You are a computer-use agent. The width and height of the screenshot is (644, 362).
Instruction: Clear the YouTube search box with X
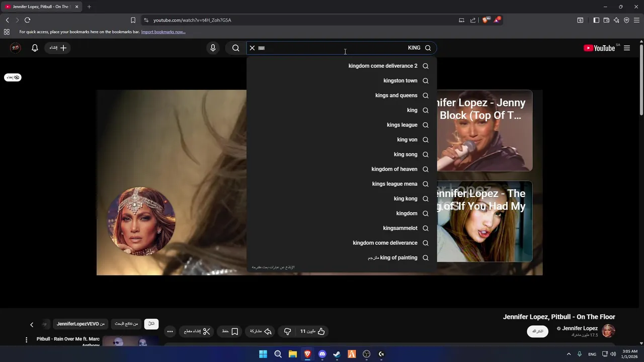point(252,48)
